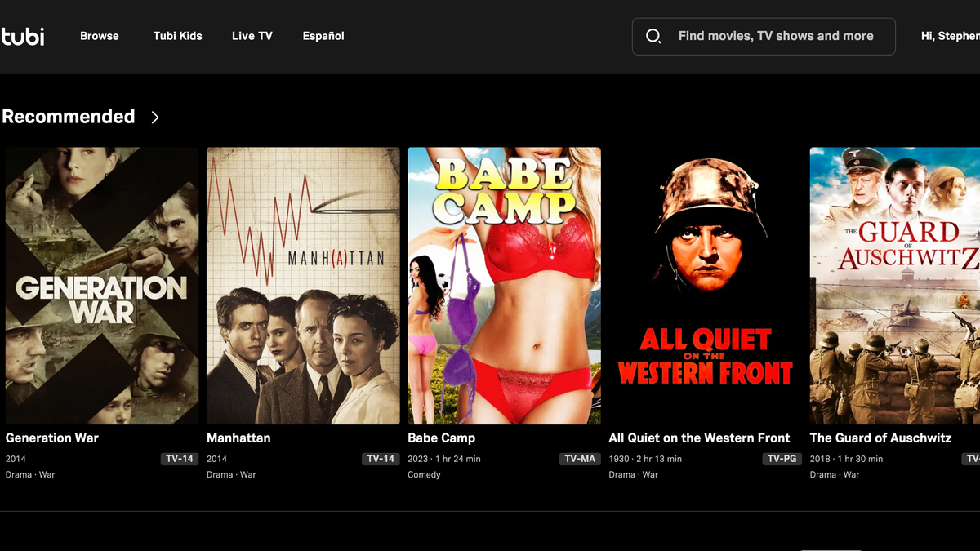
Task: Click The Guard of Auschwitz title link
Action: tap(880, 438)
